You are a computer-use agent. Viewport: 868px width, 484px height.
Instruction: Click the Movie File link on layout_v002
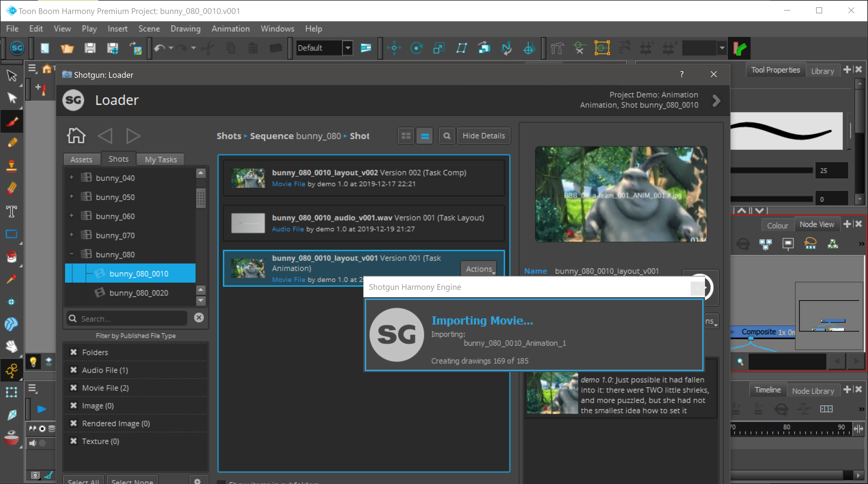288,184
